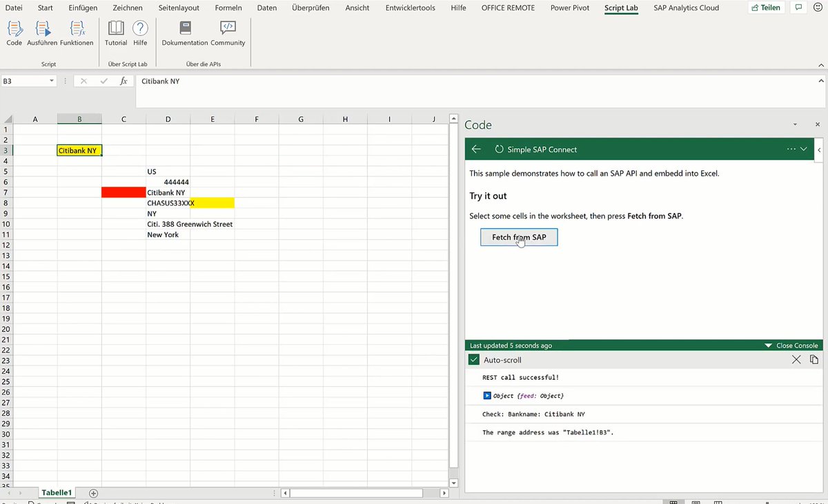The image size is (828, 504).
Task: Expand the Object {feed: Object} console entry
Action: pos(486,396)
